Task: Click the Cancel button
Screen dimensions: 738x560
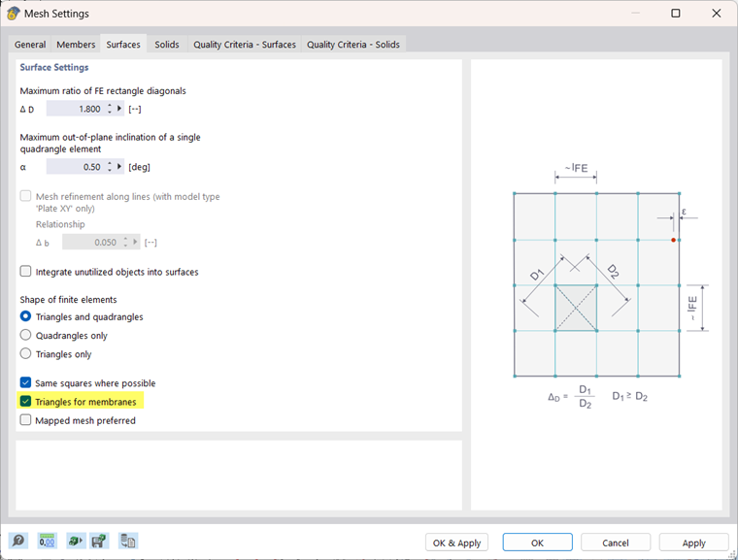Action: point(616,543)
